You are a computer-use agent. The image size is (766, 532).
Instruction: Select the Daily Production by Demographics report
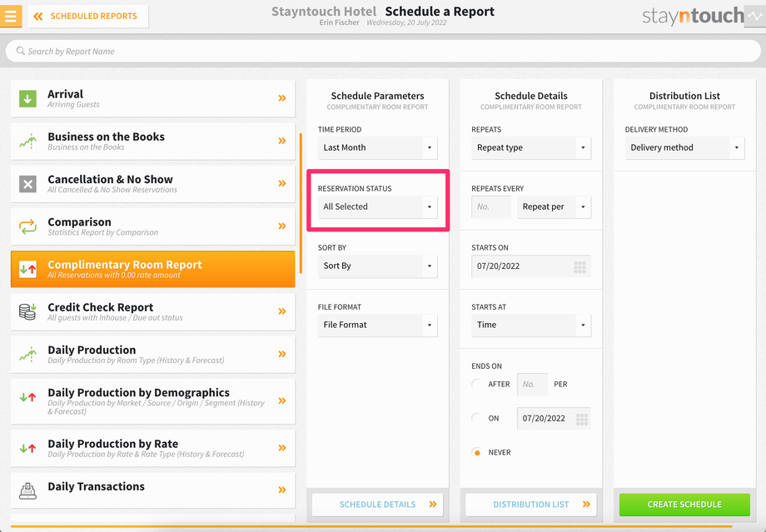(153, 400)
